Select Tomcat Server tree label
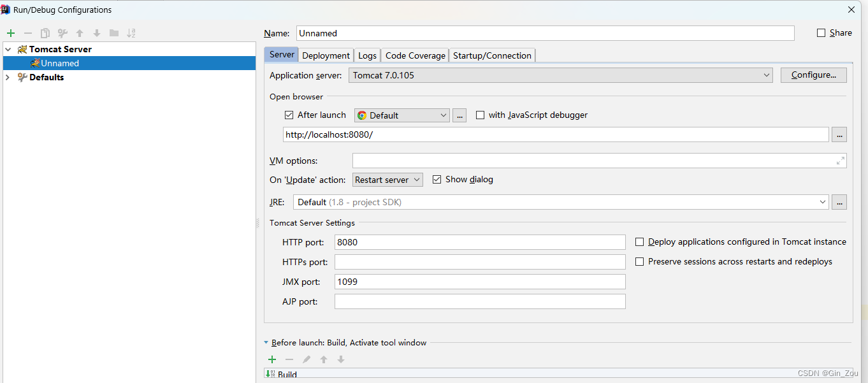Viewport: 868px width, 383px height. [61, 49]
